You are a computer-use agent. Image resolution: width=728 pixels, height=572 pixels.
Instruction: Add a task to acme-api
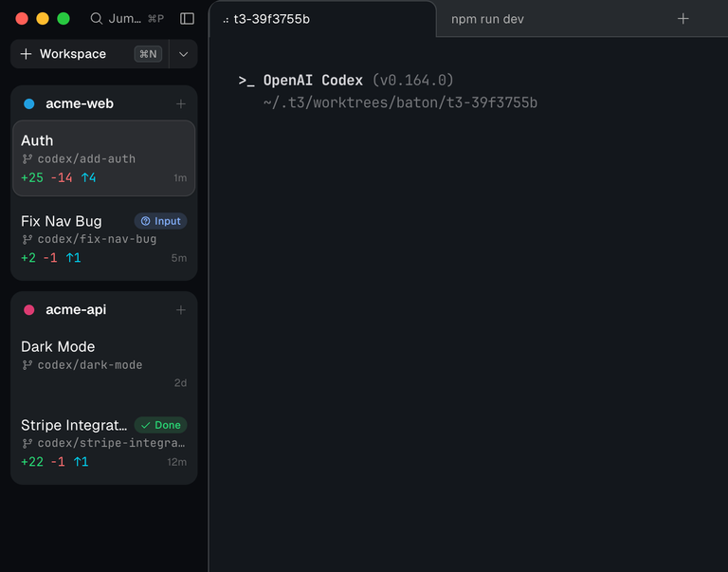[181, 310]
